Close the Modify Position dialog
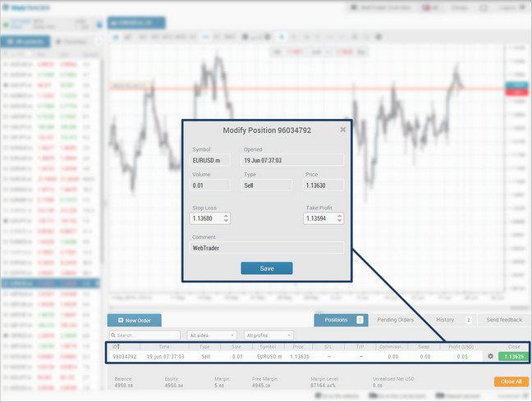532x402 pixels. 343,130
